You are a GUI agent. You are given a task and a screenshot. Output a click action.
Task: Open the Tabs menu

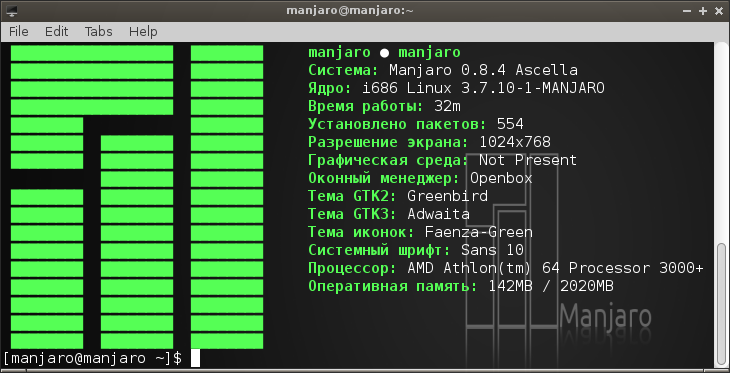pos(98,32)
